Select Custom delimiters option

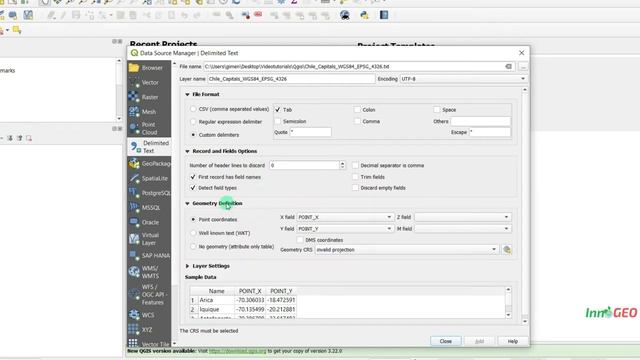(193, 135)
